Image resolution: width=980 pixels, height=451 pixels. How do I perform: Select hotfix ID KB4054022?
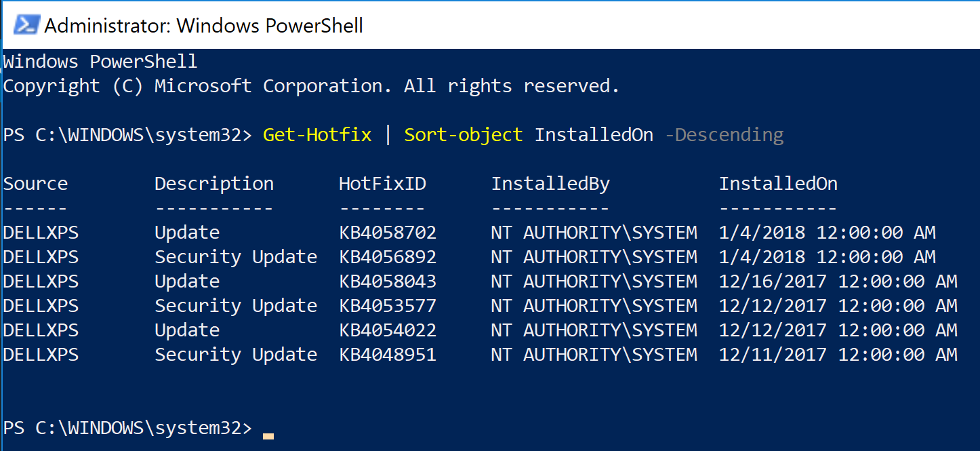tap(388, 330)
